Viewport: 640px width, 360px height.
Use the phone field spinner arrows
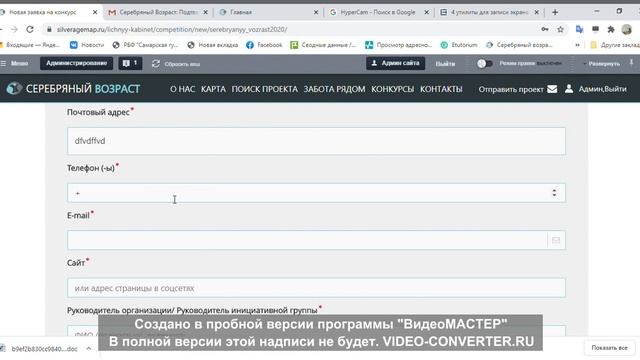pos(554,193)
